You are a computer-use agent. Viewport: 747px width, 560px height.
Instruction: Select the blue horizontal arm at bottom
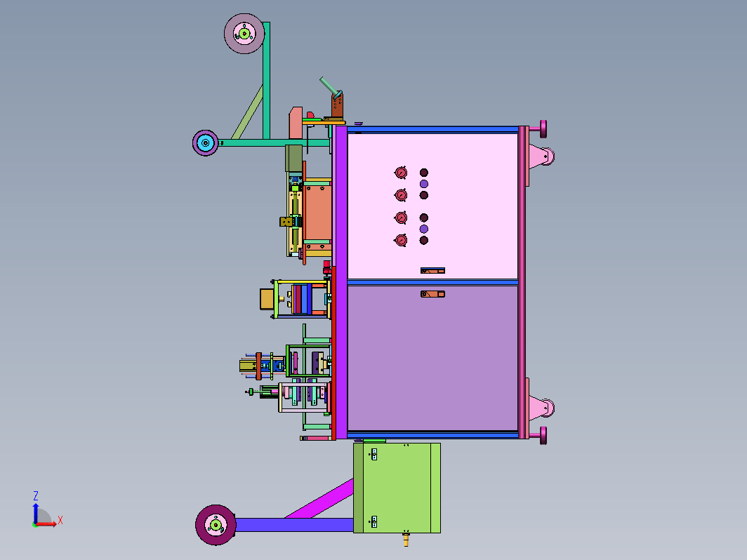pos(294,525)
